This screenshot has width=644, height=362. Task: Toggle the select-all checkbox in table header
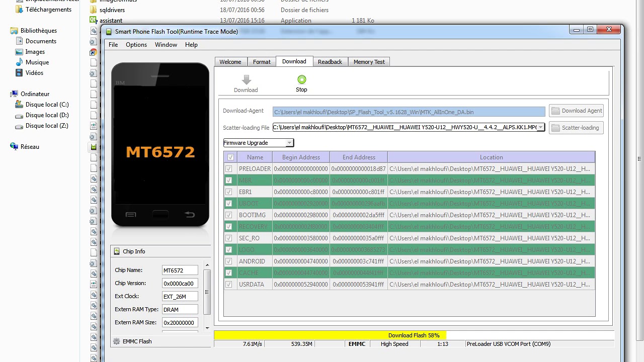point(230,157)
